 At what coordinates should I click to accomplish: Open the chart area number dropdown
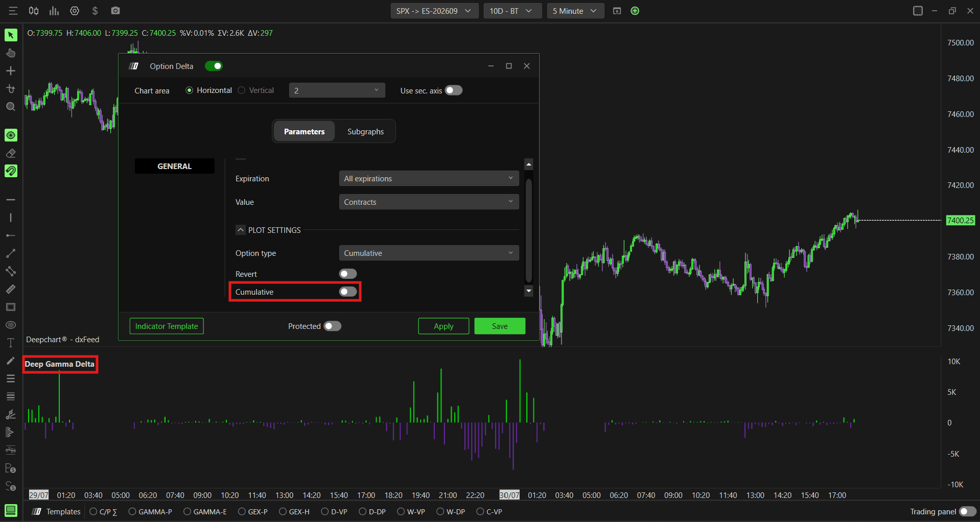tap(337, 90)
